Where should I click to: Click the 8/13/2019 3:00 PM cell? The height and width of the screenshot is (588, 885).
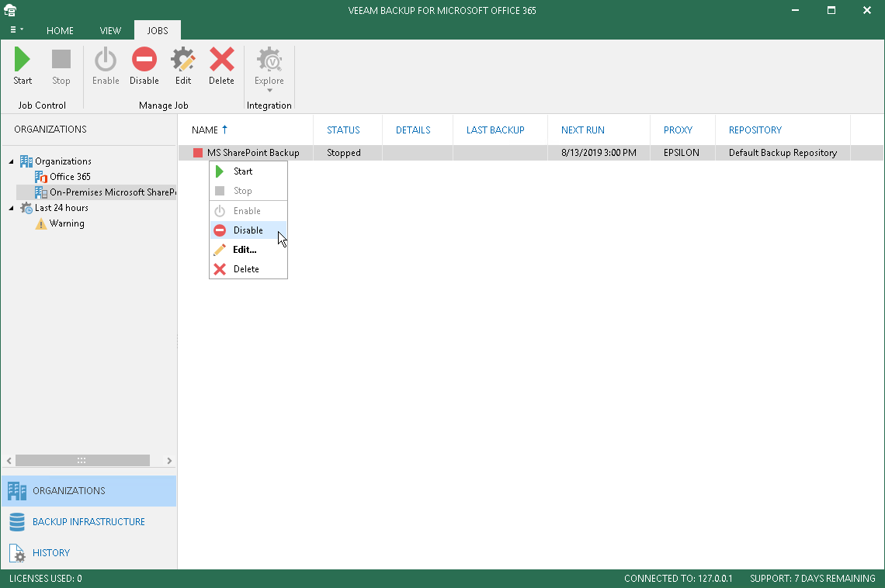pyautogui.click(x=599, y=153)
